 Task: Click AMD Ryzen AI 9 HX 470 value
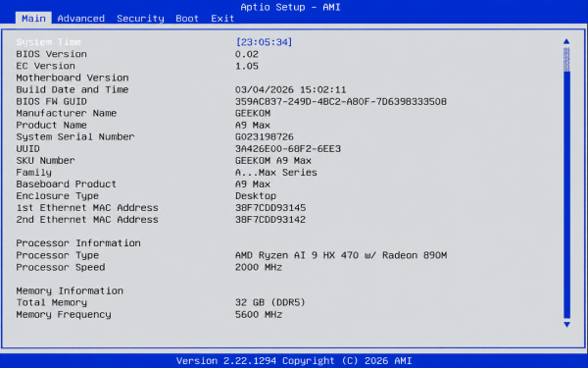point(341,255)
